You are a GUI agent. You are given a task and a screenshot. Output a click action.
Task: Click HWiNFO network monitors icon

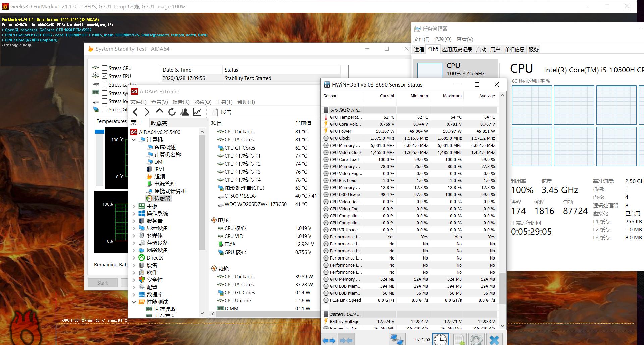[x=396, y=339]
